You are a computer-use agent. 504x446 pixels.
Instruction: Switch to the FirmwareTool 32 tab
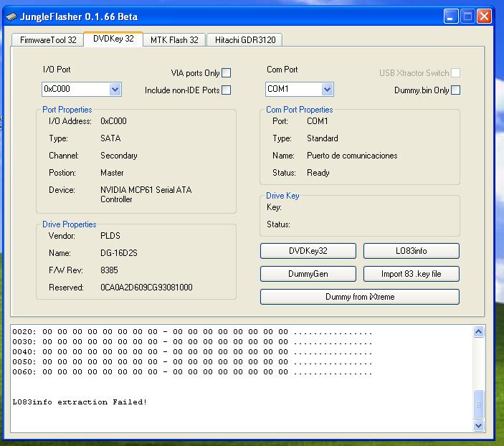point(47,40)
